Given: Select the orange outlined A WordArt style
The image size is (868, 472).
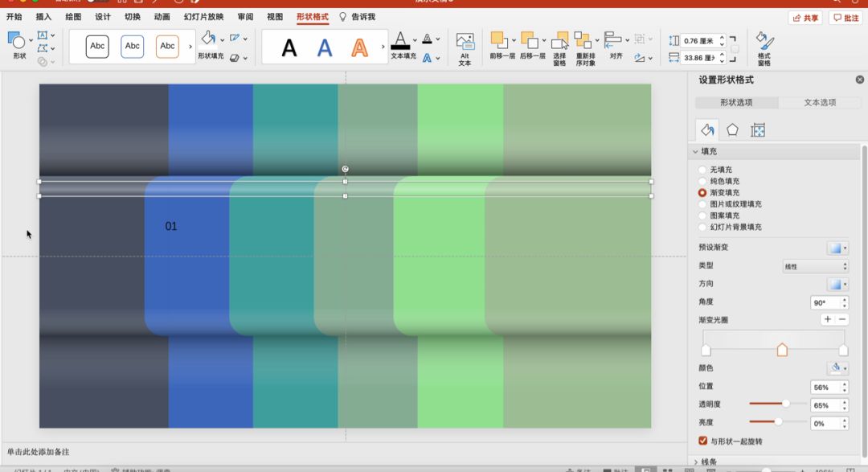Looking at the screenshot, I should coord(360,48).
